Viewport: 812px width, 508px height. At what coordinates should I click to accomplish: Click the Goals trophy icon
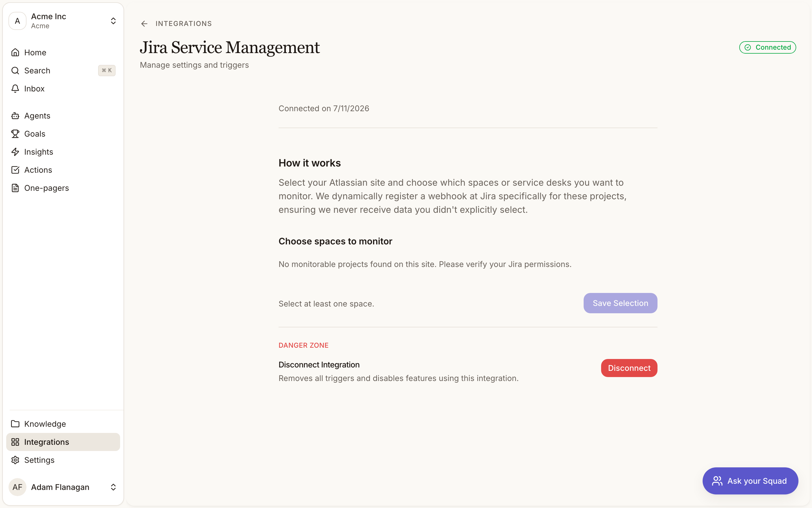(x=15, y=134)
